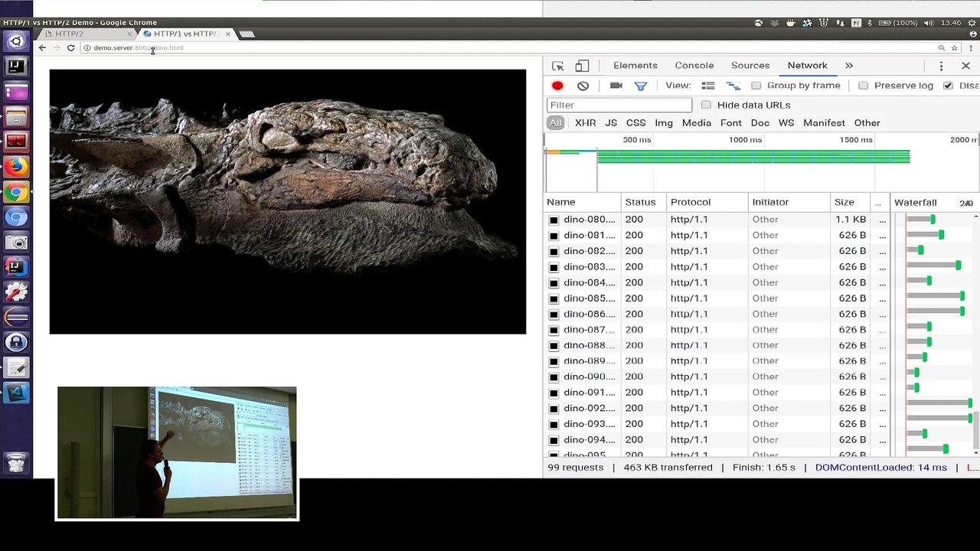Switch to the Console tab
Image resolution: width=980 pixels, height=551 pixels.
pyautogui.click(x=694, y=66)
